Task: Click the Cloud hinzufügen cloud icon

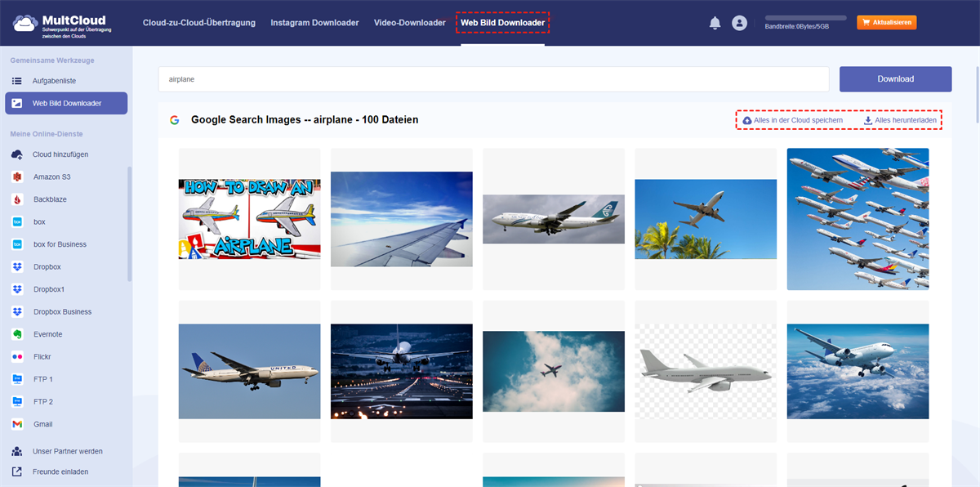Action: click(17, 154)
